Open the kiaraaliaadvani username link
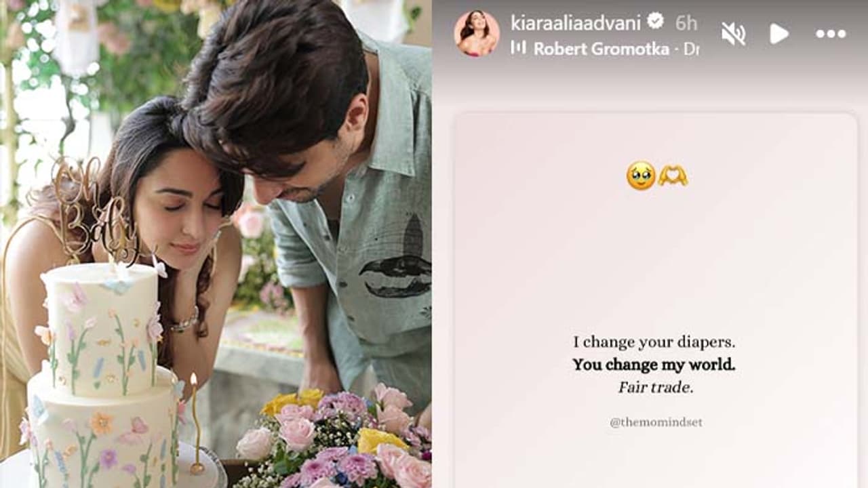Image resolution: width=868 pixels, height=488 pixels. tap(576, 23)
